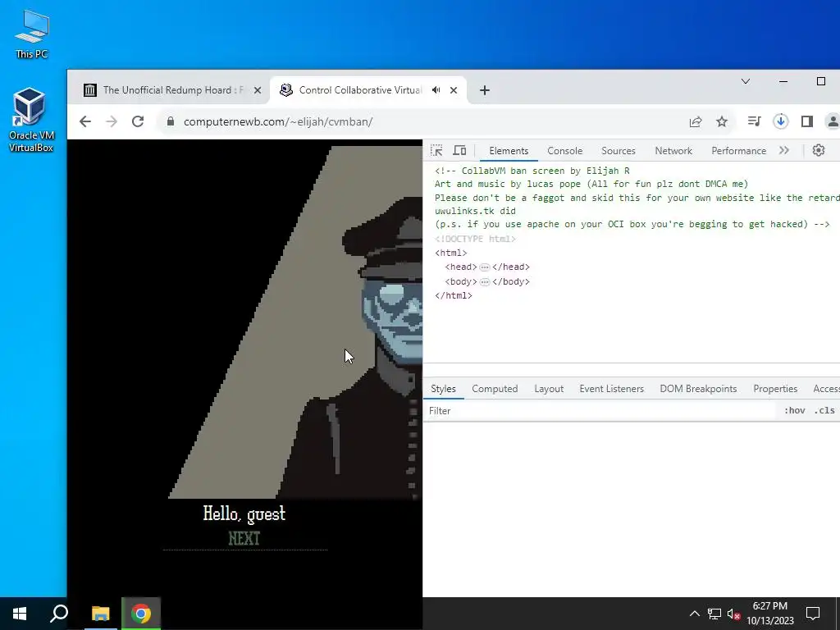Click the NEXT link on page
This screenshot has height=630, width=840.
point(244,538)
